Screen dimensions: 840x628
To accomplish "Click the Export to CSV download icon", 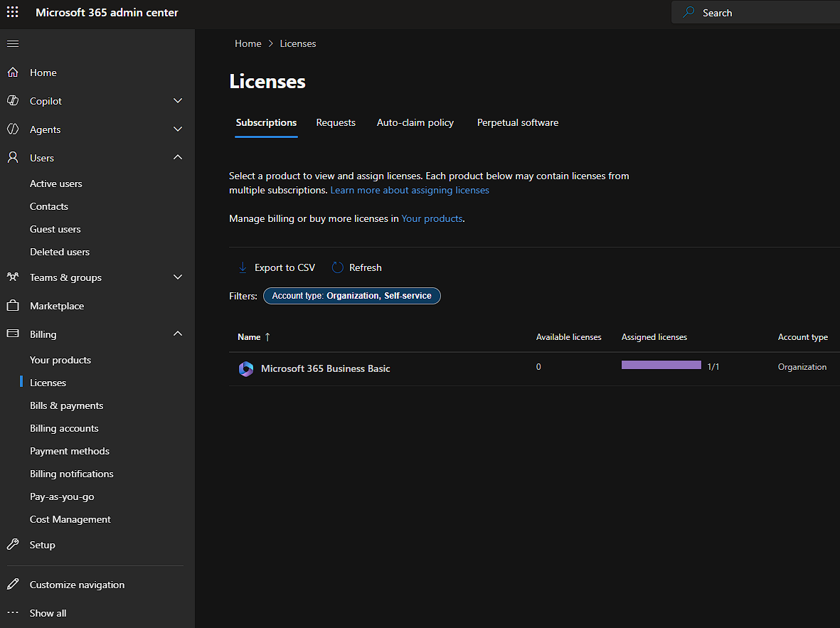I will point(243,267).
